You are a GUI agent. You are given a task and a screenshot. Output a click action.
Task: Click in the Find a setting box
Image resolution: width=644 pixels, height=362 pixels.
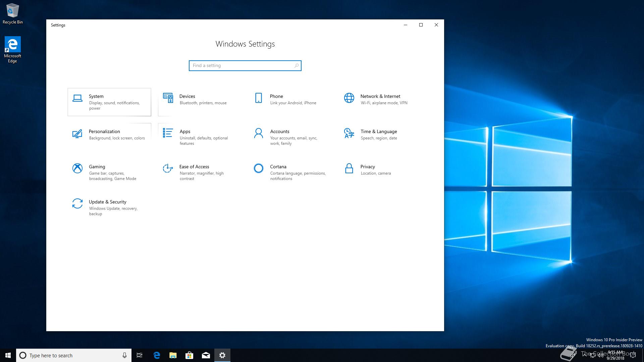tap(245, 66)
